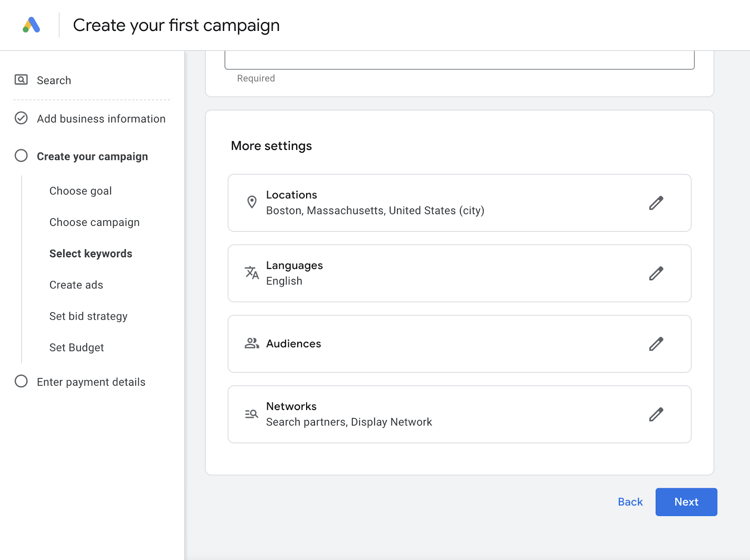Click the Back link

click(630, 501)
